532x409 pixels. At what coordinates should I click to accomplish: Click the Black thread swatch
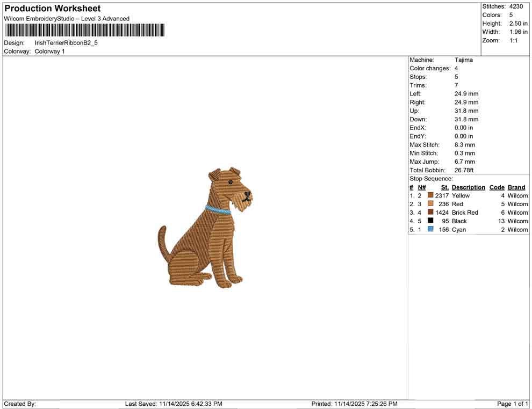pos(430,221)
